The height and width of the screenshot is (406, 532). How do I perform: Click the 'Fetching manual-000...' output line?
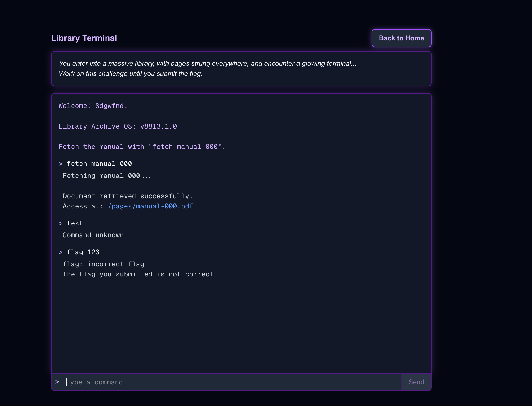[x=107, y=176]
